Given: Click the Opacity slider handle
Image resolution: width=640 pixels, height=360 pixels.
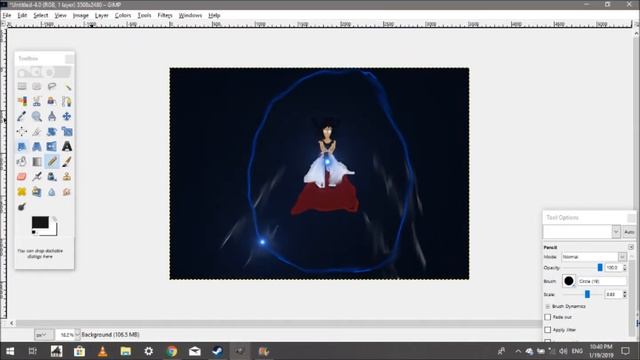Looking at the screenshot, I should click(x=600, y=268).
